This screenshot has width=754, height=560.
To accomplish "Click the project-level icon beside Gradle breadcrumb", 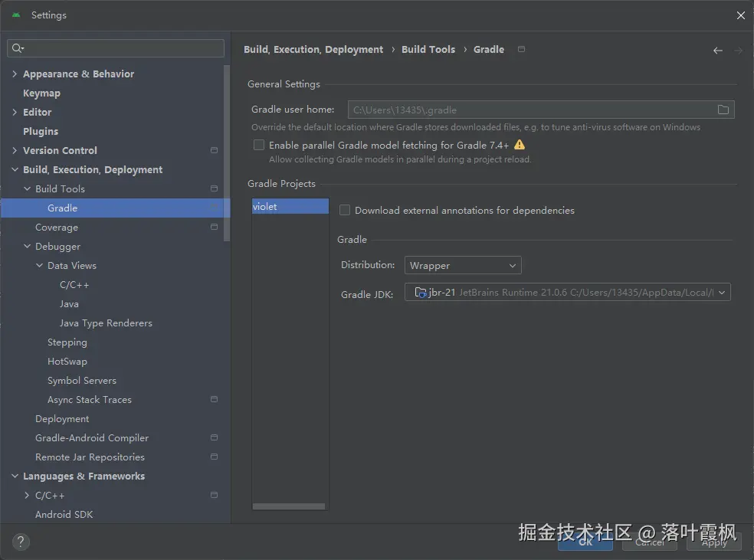I will (521, 49).
